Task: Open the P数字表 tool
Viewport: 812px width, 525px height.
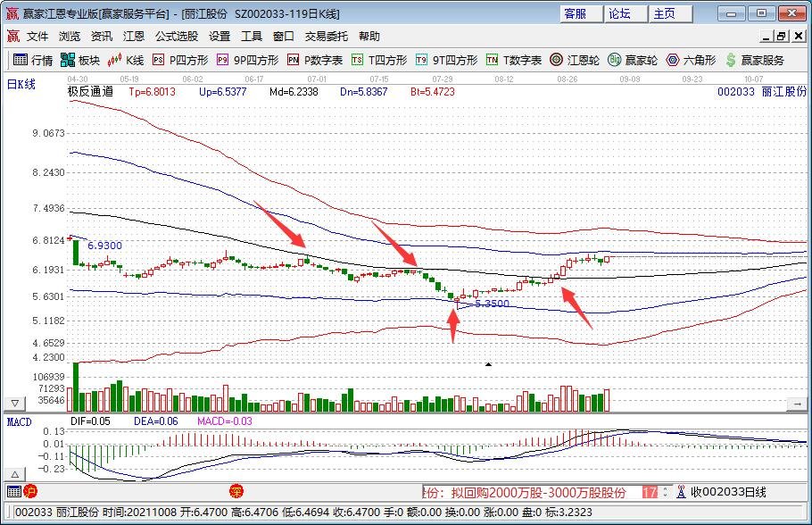Action: coord(315,61)
